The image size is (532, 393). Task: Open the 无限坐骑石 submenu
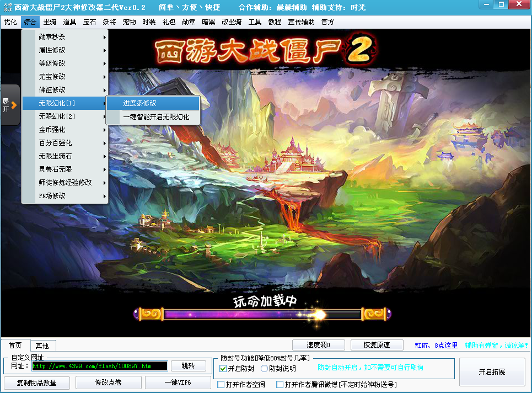coord(65,156)
